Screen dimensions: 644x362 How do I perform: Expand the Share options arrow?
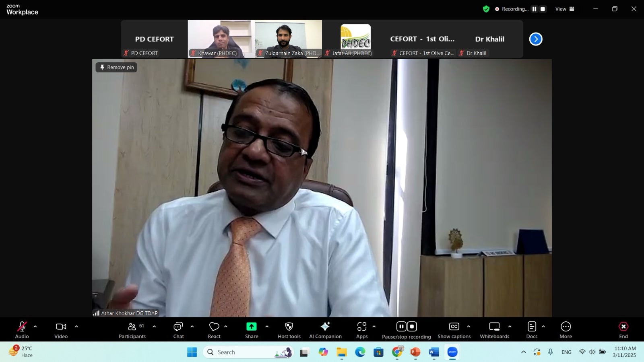267,327
